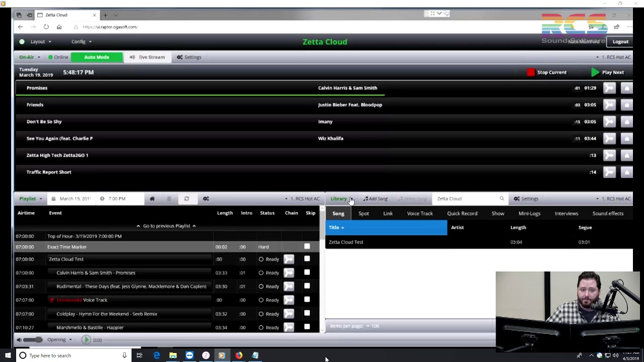Switch to the Quick Record tab

(462, 214)
